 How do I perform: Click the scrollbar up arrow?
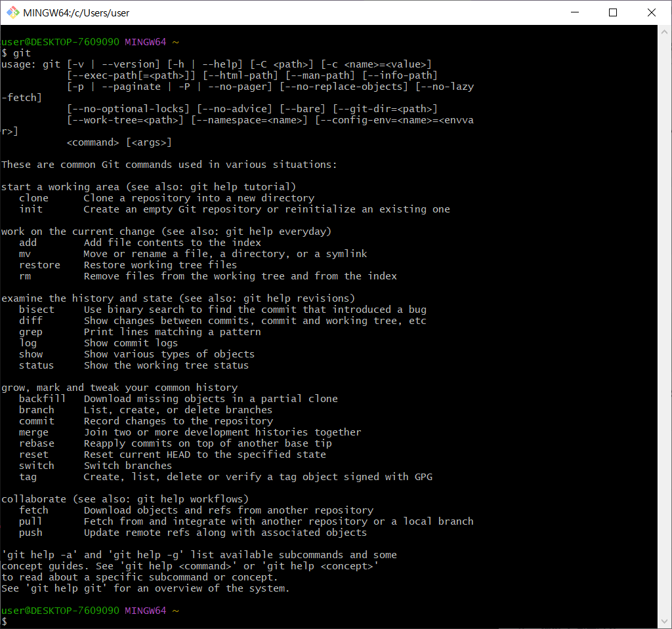(x=664, y=31)
